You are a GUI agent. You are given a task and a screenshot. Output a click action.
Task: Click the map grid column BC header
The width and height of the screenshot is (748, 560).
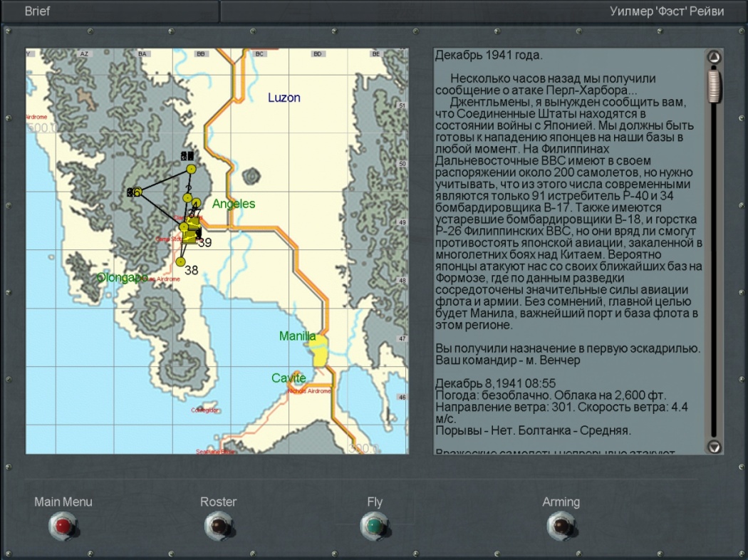pyautogui.click(x=259, y=54)
